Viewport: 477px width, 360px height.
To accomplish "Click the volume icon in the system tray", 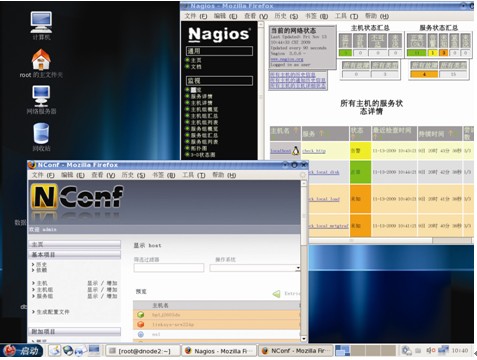I will (430, 350).
